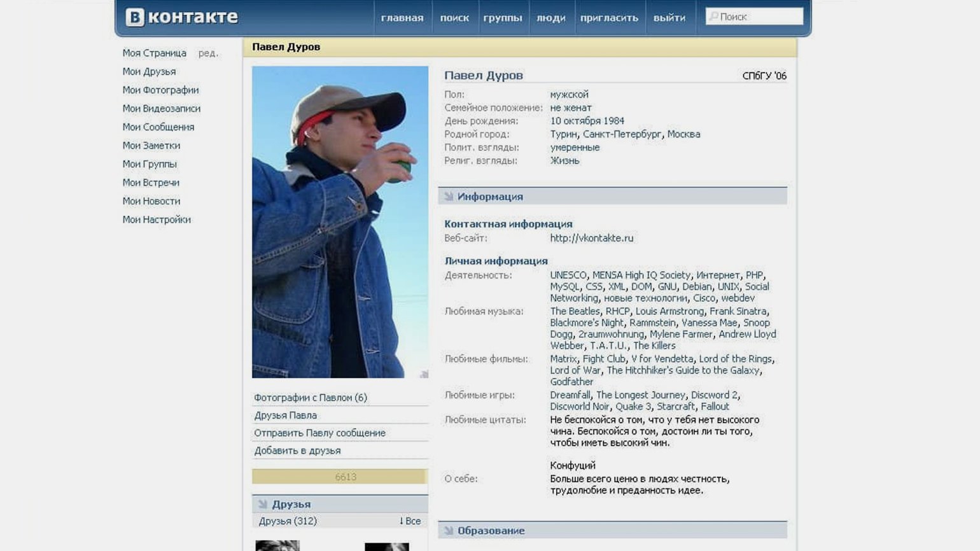The height and width of the screenshot is (551, 980).
Task: Click the ред. edit link
Action: pos(208,53)
